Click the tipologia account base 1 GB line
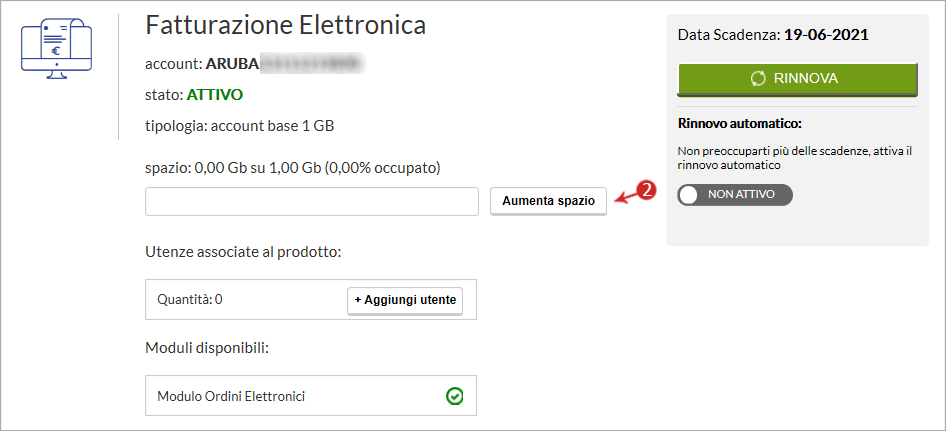 (240, 127)
